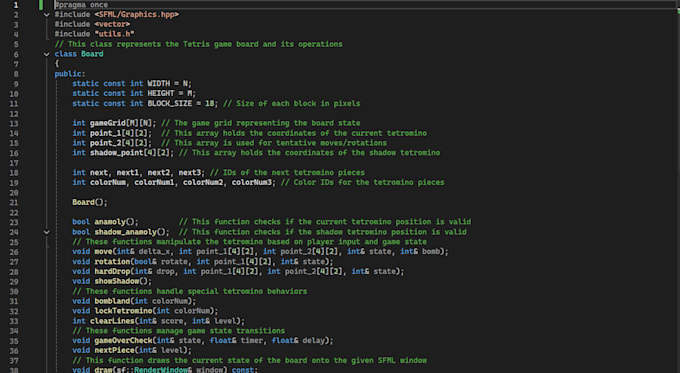Collapse the class Board fold arrow
The image size is (680, 373).
point(46,54)
